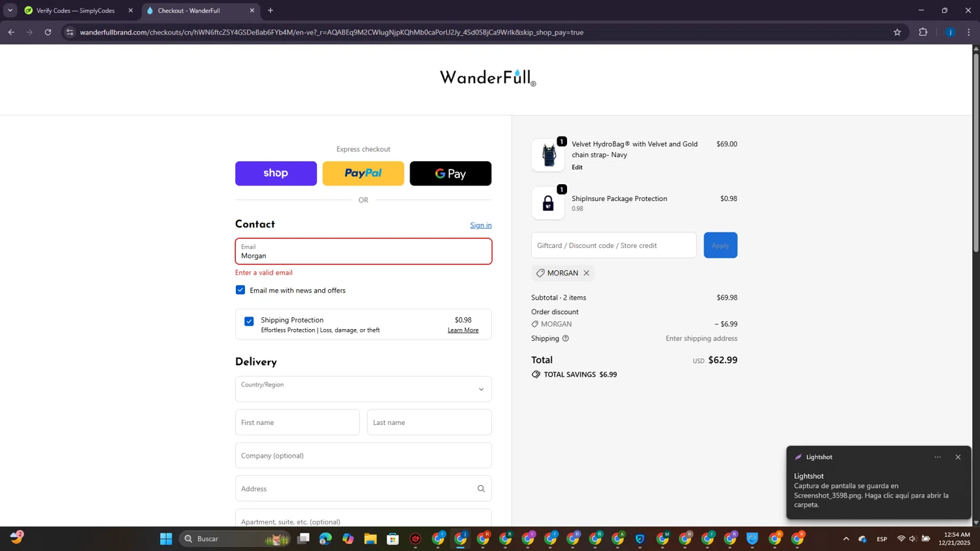Viewport: 980px width, 551px height.
Task: Click the address search magnifier icon
Action: pos(481,488)
